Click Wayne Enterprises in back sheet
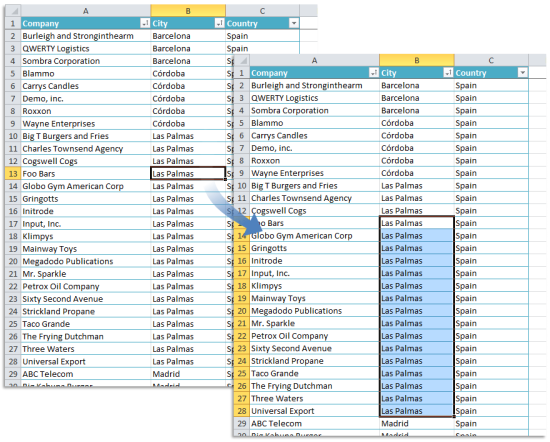This screenshot has width=550, height=442. click(x=86, y=124)
